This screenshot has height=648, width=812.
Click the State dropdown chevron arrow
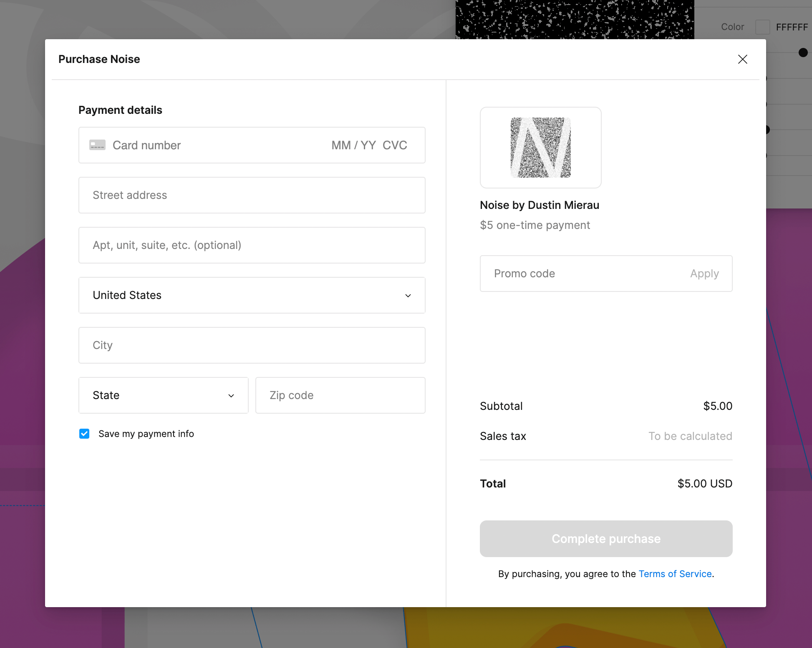tap(231, 396)
